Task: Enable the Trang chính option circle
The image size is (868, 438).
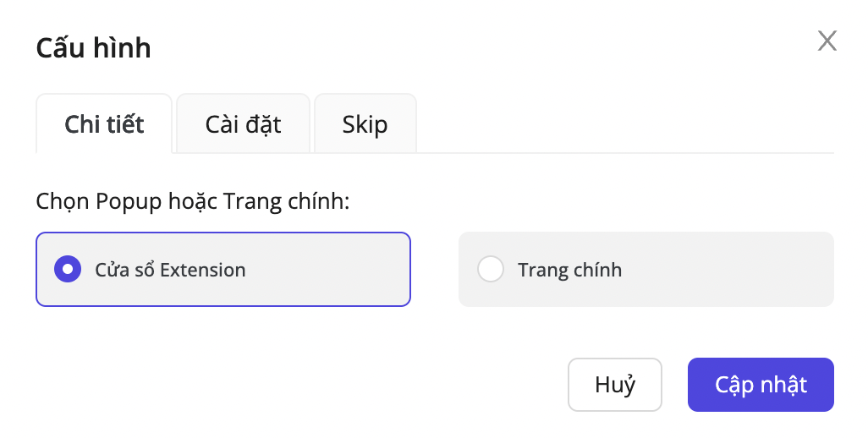Action: pyautogui.click(x=491, y=270)
